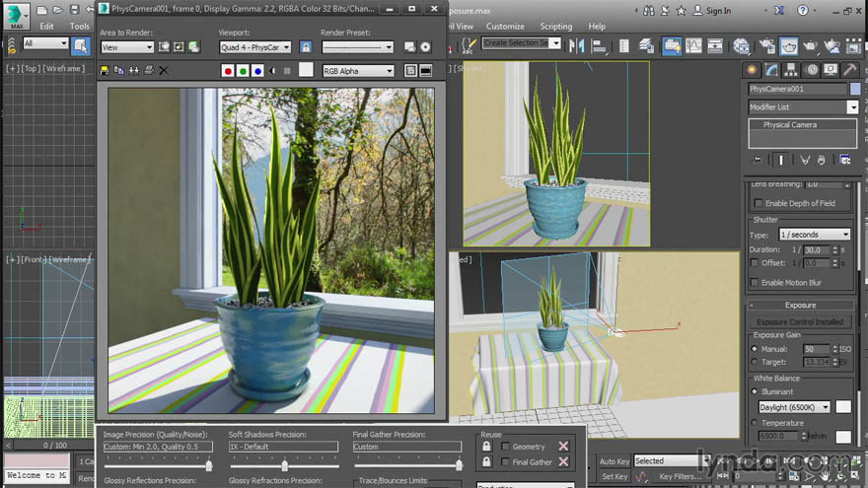Click the Render Setup teapot icon
Image resolution: width=868 pixels, height=488 pixels.
coord(766,46)
